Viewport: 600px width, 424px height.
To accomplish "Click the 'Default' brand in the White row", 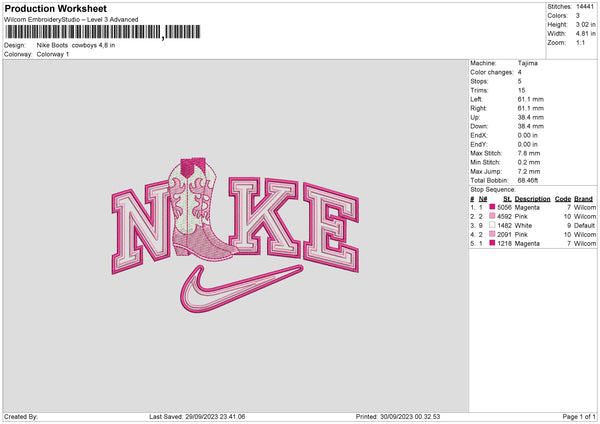I will tap(585, 225).
